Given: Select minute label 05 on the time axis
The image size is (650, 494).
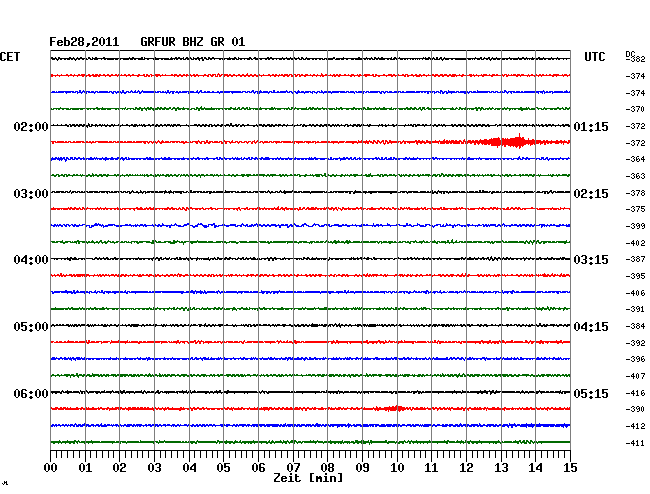Looking at the screenshot, I should coord(223,468).
